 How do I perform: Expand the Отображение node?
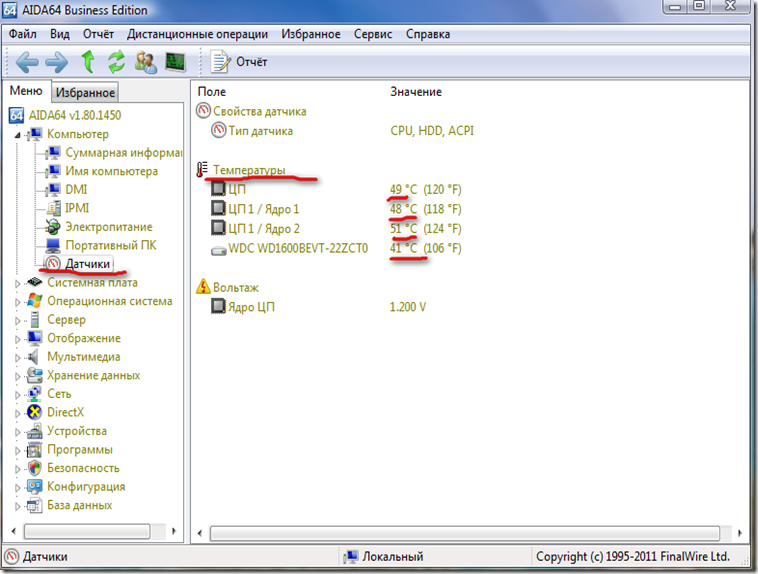17,339
